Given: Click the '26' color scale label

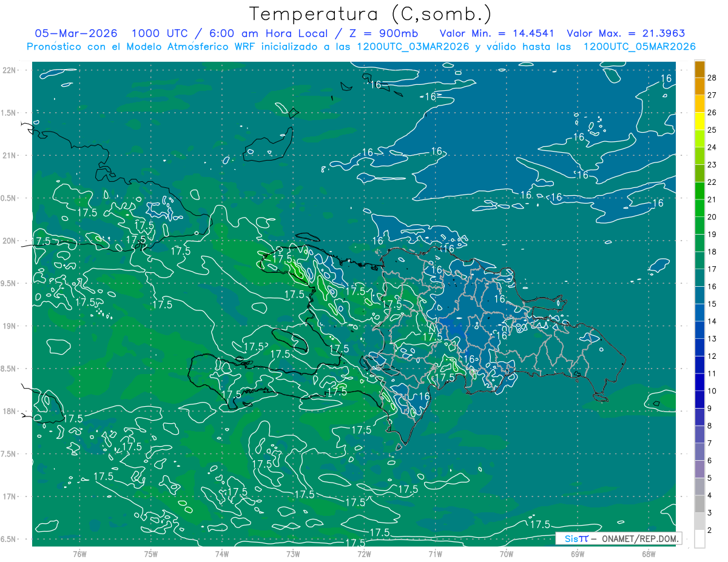Looking at the screenshot, I should pyautogui.click(x=712, y=112).
